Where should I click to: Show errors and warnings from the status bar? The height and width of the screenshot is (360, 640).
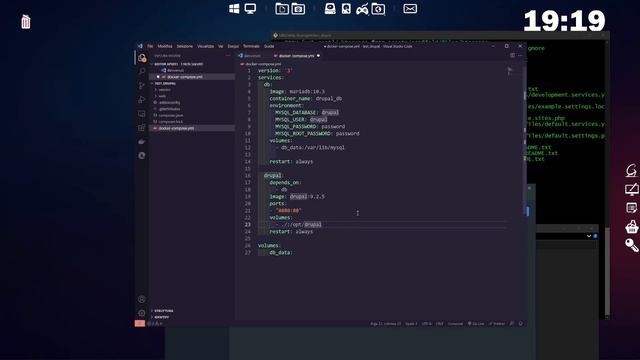155,324
